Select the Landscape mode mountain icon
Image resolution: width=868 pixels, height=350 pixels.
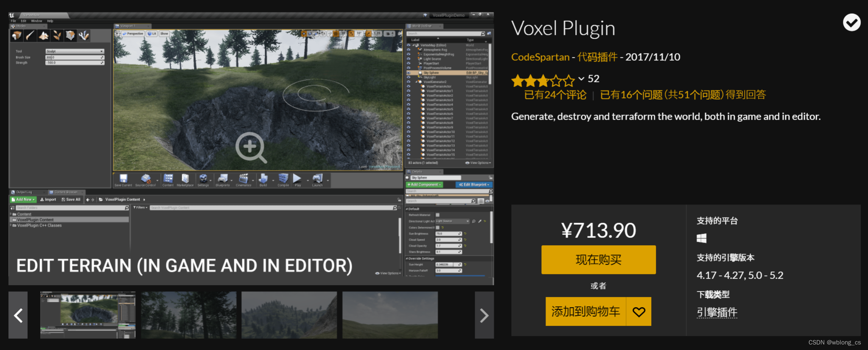pos(44,36)
